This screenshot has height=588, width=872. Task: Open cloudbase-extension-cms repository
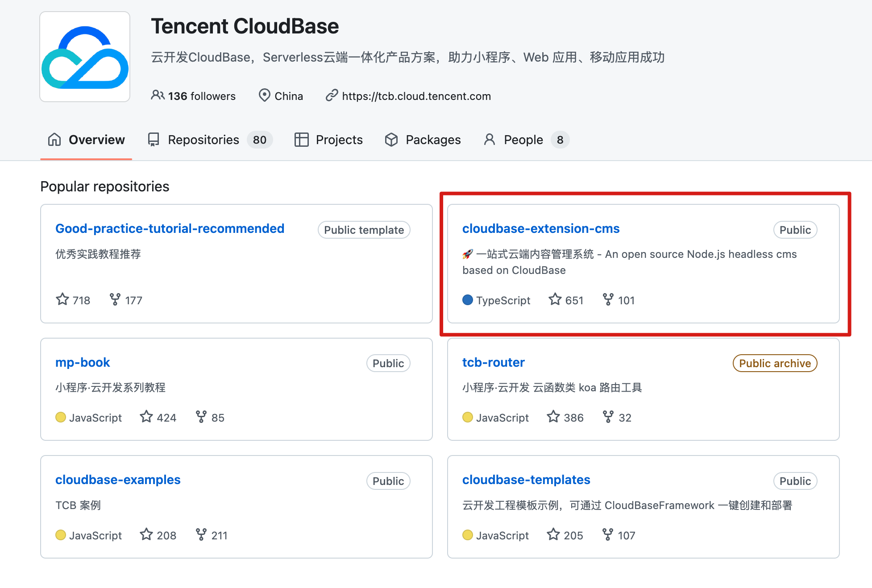(541, 228)
